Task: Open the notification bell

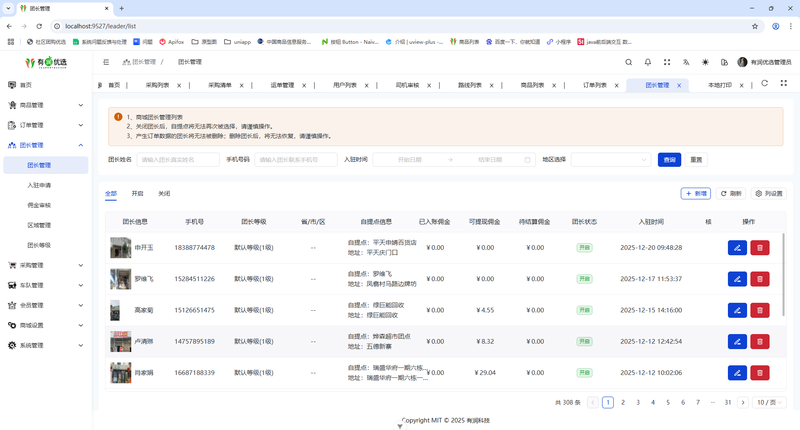Action: tap(648, 62)
